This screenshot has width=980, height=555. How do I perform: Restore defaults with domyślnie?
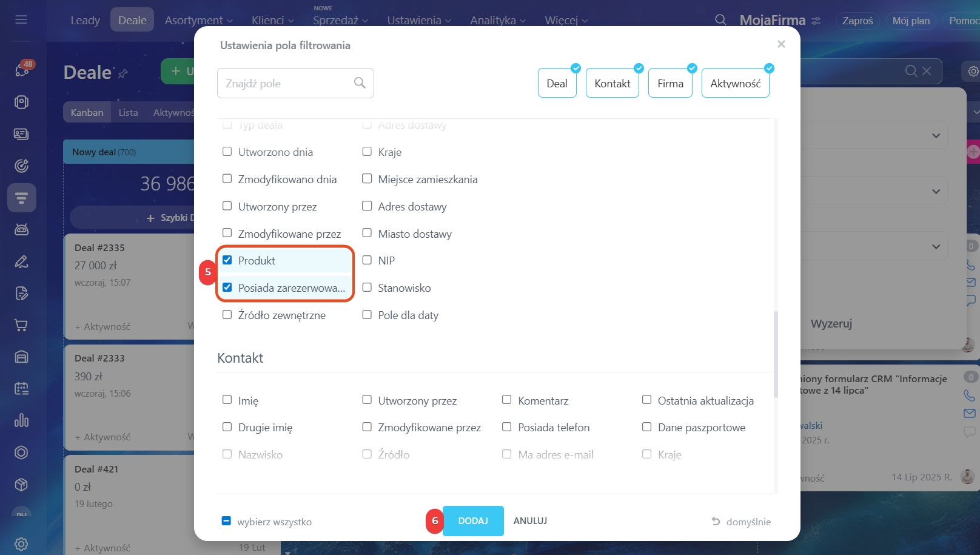click(x=748, y=522)
